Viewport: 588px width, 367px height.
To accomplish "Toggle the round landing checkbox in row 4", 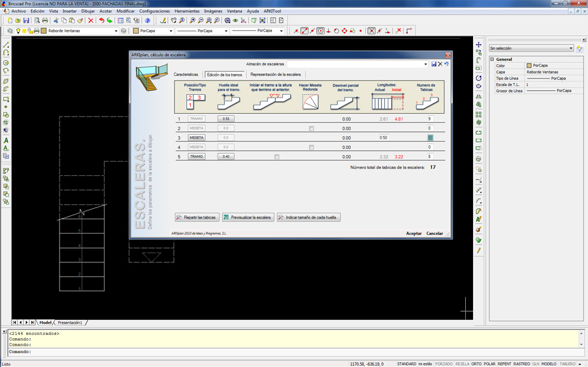I will click(x=311, y=147).
